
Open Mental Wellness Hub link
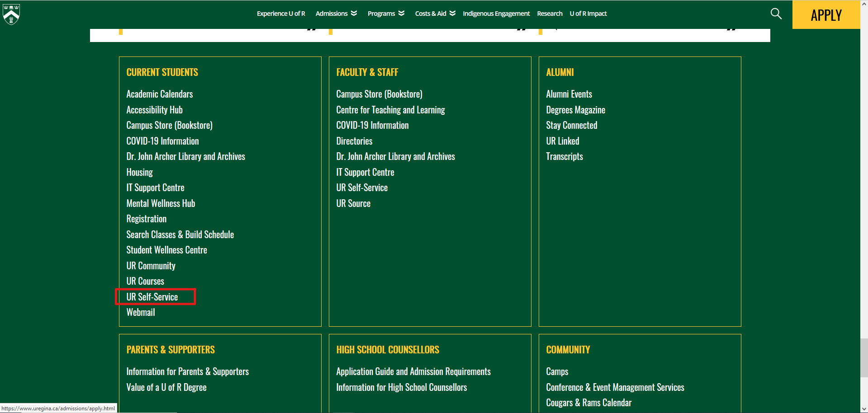tap(161, 203)
